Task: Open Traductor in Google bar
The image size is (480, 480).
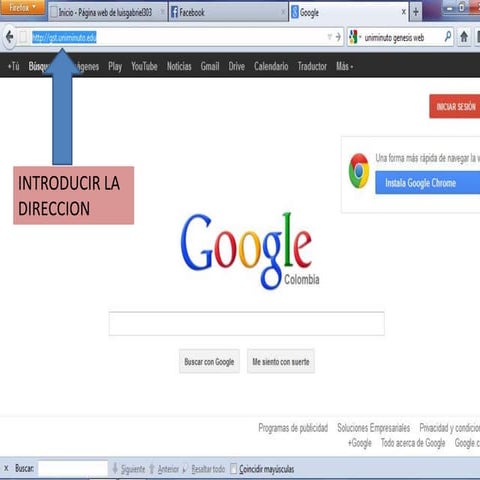Action: (312, 66)
